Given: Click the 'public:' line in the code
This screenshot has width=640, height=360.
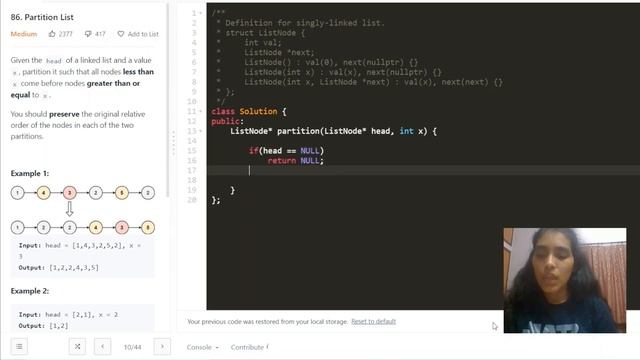Looking at the screenshot, I should click(x=227, y=121).
